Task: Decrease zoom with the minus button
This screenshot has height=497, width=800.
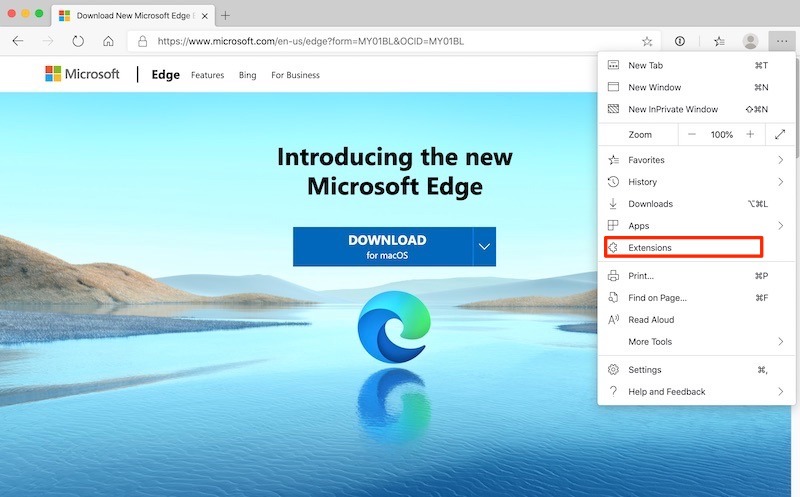Action: (692, 134)
